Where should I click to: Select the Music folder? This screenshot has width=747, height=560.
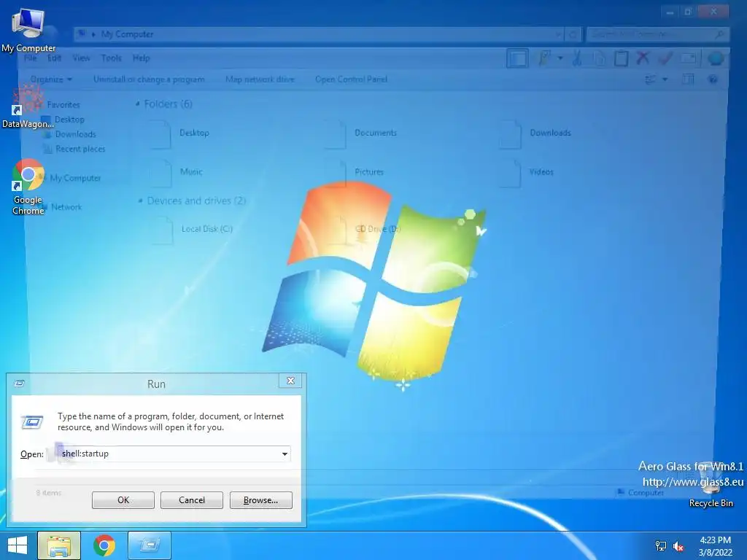[x=177, y=172]
